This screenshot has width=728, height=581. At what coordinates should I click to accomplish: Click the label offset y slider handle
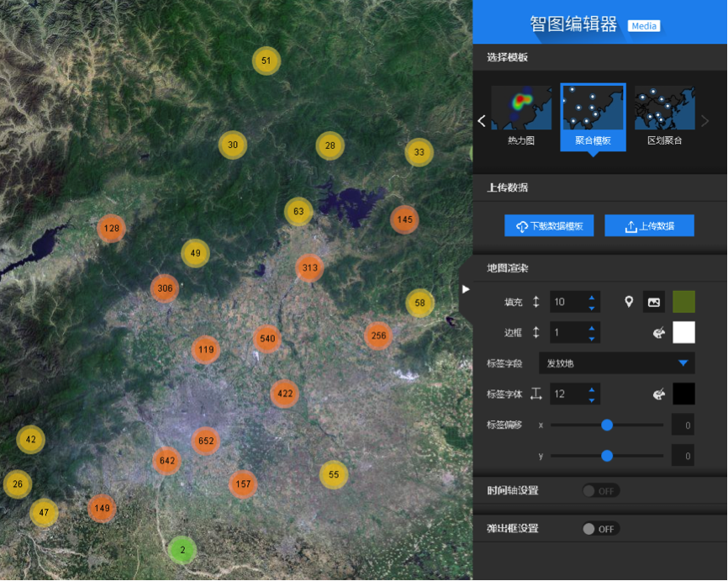click(x=607, y=456)
